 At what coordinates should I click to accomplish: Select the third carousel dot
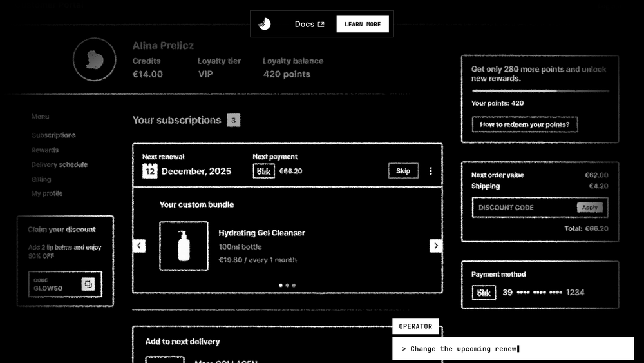(294, 285)
